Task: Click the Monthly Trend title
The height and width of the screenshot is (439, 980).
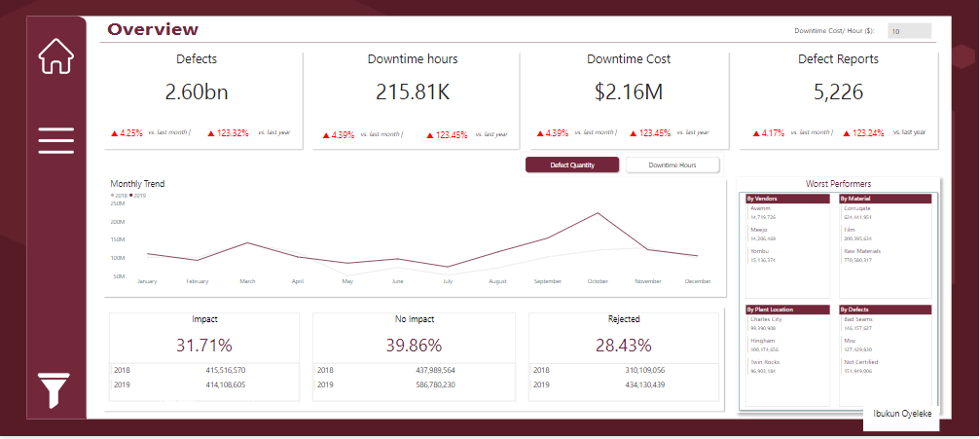Action: click(137, 184)
